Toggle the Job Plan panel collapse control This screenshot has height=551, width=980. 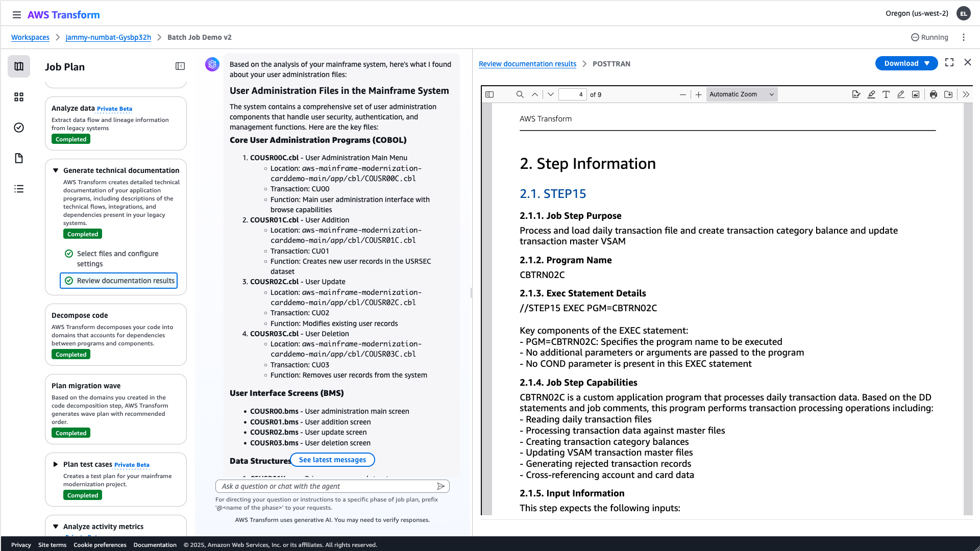click(x=180, y=66)
